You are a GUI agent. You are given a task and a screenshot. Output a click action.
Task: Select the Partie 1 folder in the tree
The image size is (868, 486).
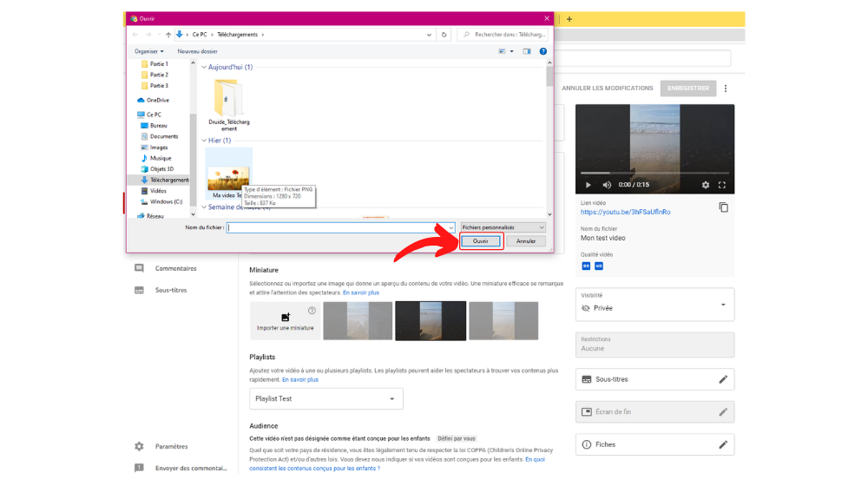pyautogui.click(x=155, y=64)
